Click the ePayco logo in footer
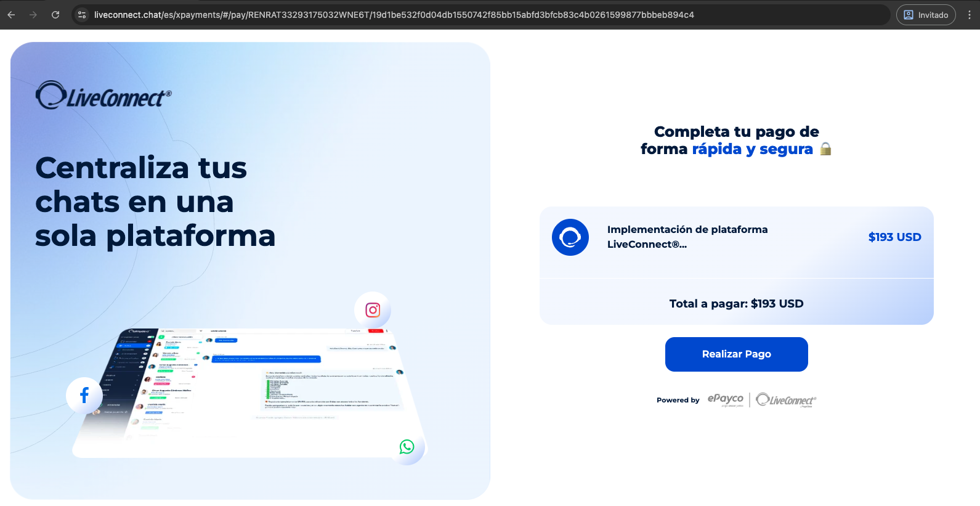 726,400
